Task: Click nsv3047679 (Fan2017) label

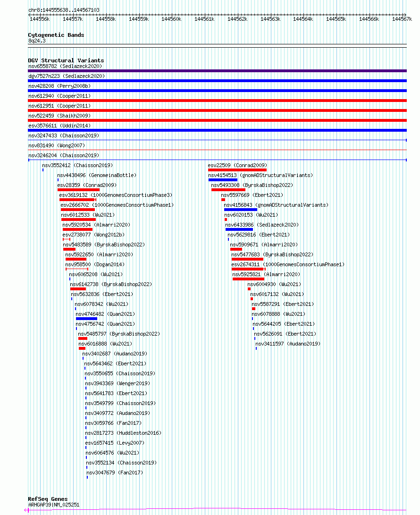Action: coord(115,473)
